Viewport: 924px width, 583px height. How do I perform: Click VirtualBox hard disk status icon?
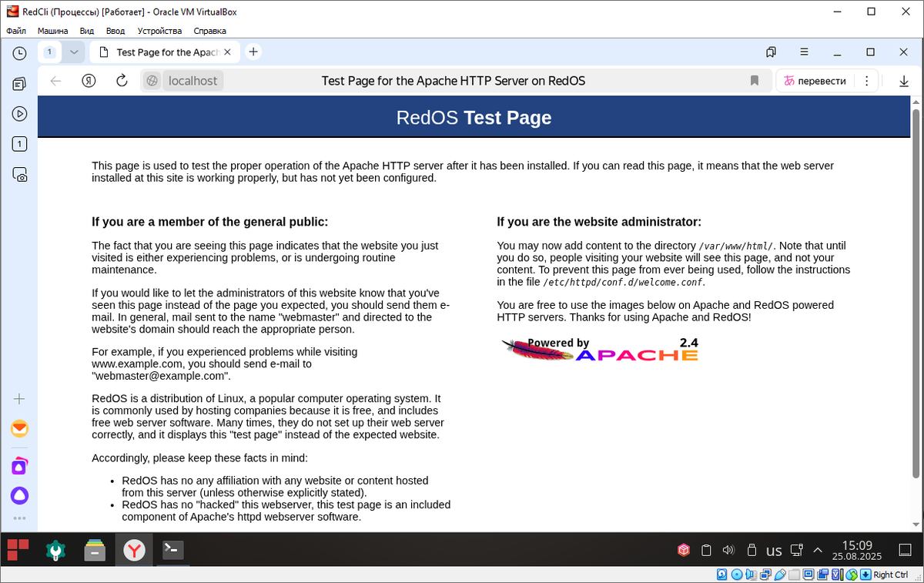pyautogui.click(x=721, y=575)
